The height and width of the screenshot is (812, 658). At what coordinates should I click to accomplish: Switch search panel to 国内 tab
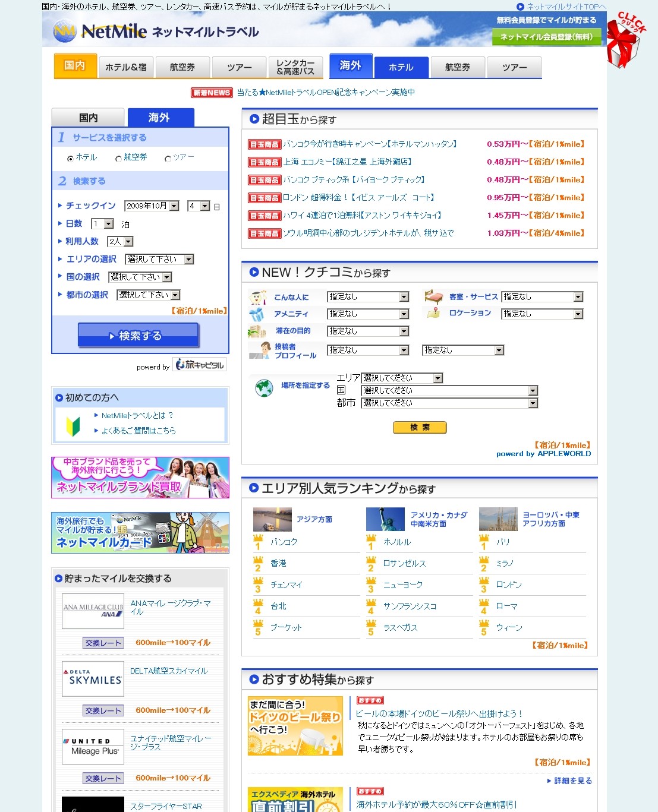pyautogui.click(x=88, y=118)
